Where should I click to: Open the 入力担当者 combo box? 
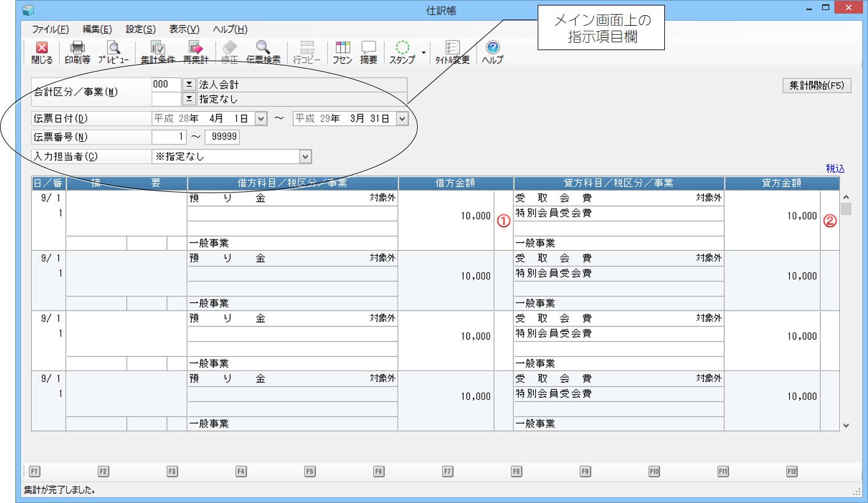(305, 157)
